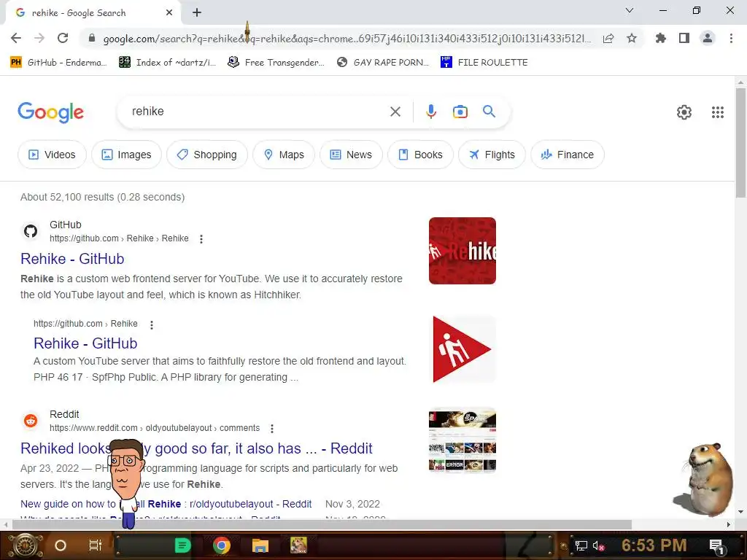This screenshot has height=560, width=747.
Task: Open more options for first GitHub result
Action: 201,239
